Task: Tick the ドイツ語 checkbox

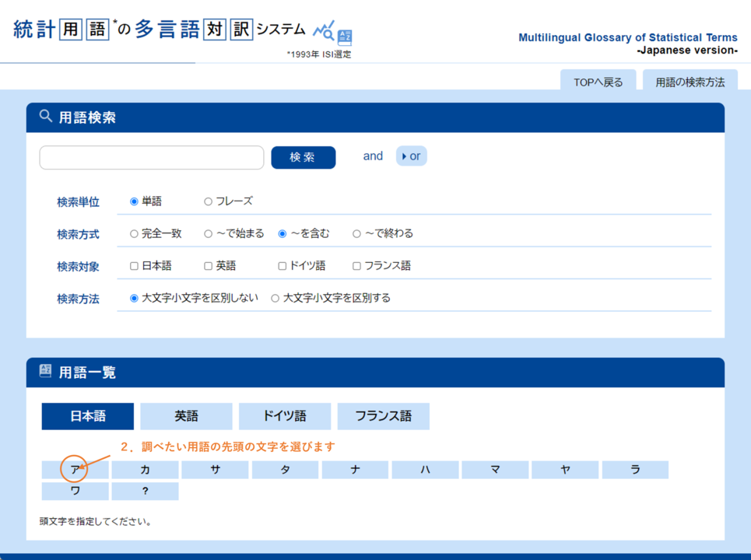Action: click(283, 266)
